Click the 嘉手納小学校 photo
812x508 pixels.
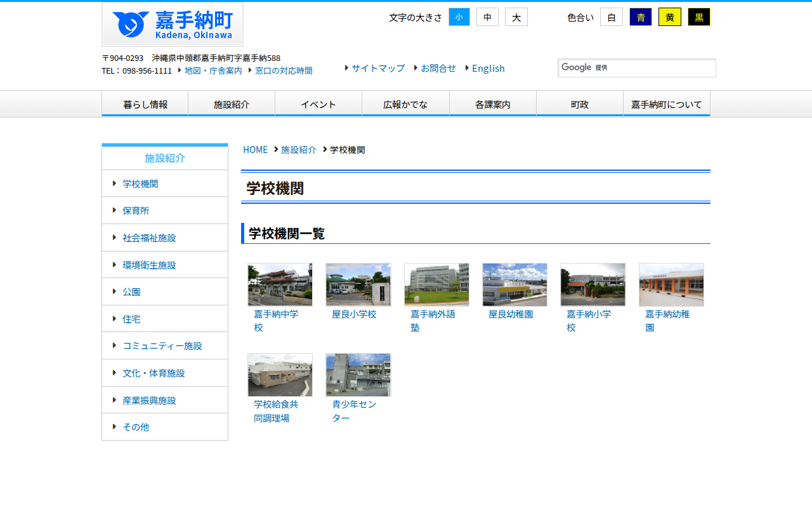pyautogui.click(x=593, y=284)
